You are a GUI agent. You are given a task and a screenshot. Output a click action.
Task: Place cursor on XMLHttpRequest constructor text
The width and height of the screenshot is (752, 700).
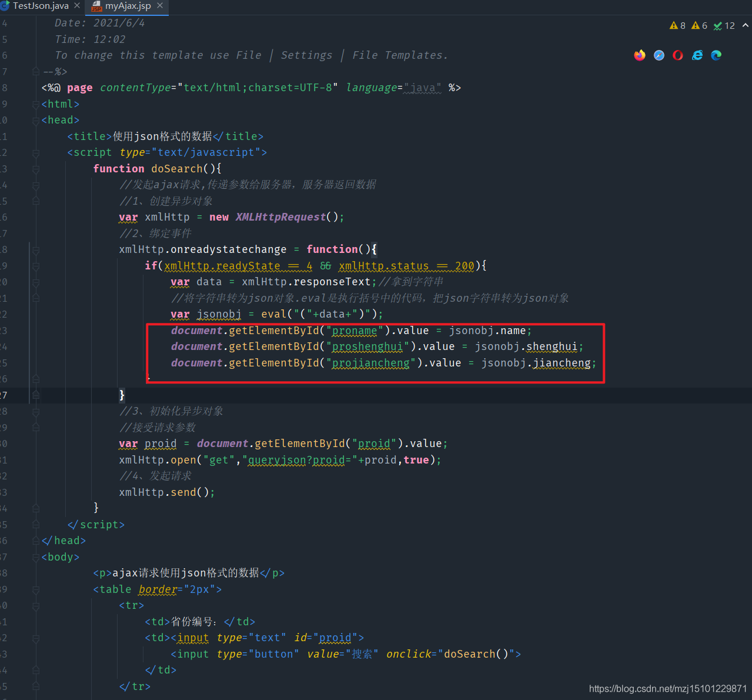pyautogui.click(x=280, y=217)
